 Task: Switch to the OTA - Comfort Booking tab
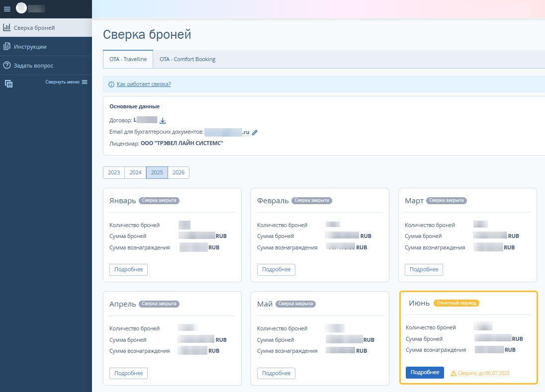(187, 59)
